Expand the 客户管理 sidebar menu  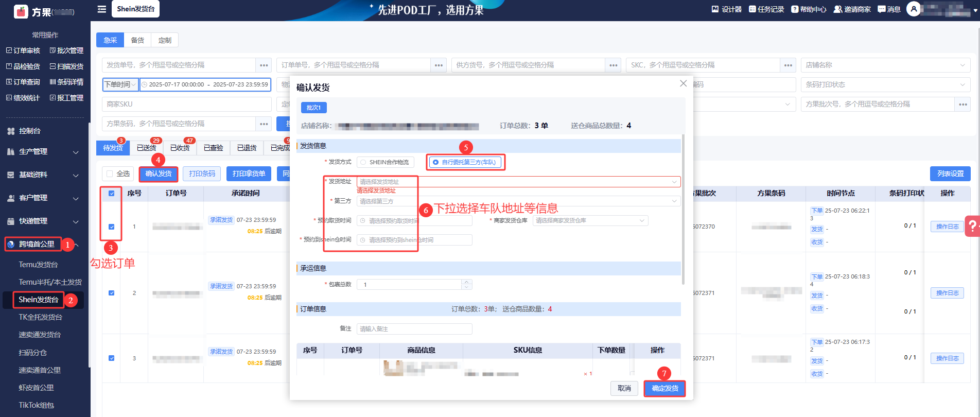point(44,198)
